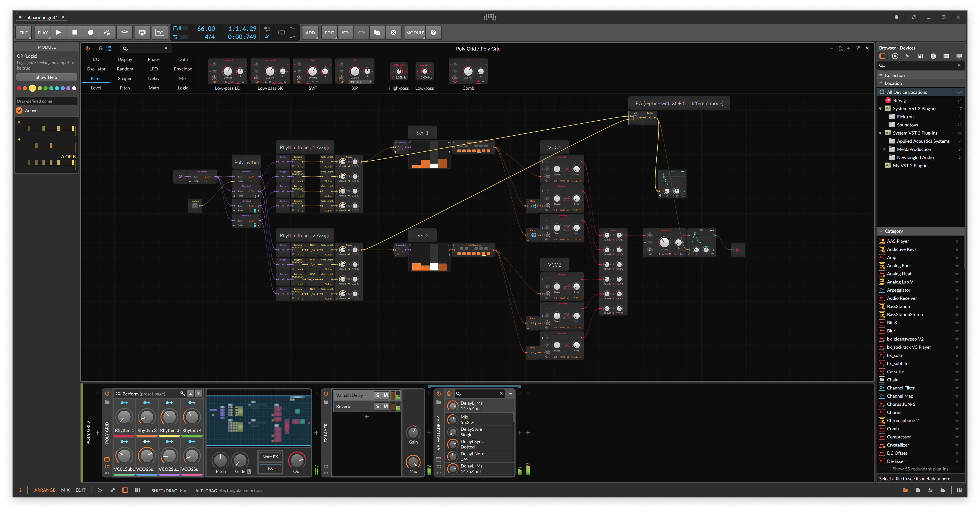Select Devices filter icon in browser

[x=882, y=56]
